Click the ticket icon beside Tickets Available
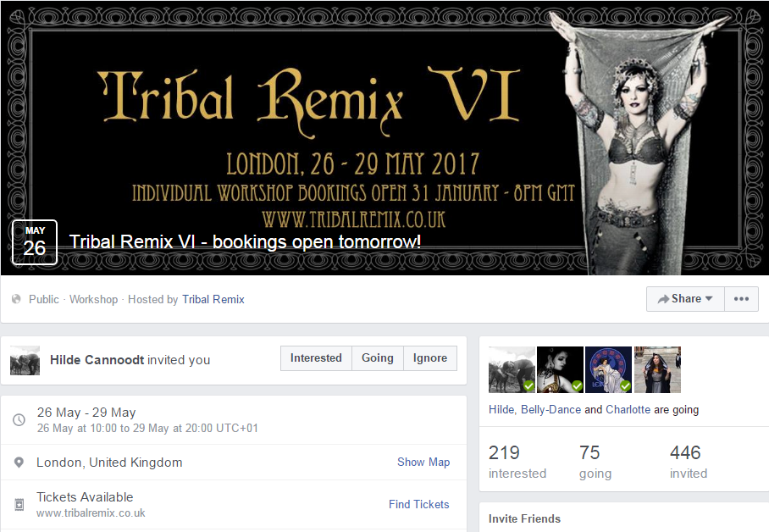This screenshot has height=532, width=769. 19,504
